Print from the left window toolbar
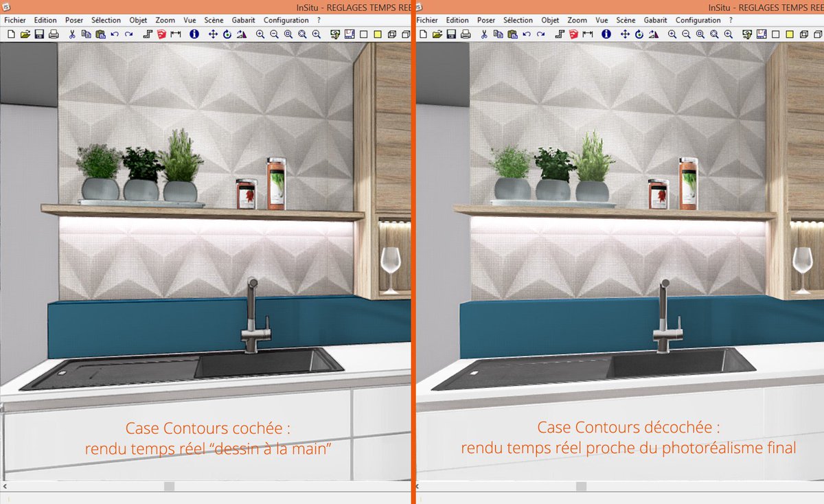 54,34
